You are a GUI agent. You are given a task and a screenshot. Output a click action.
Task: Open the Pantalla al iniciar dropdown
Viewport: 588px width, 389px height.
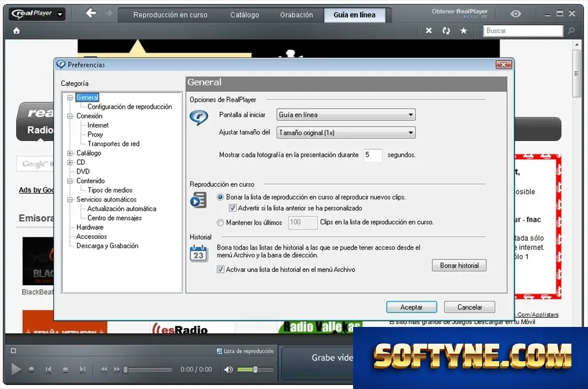point(346,115)
